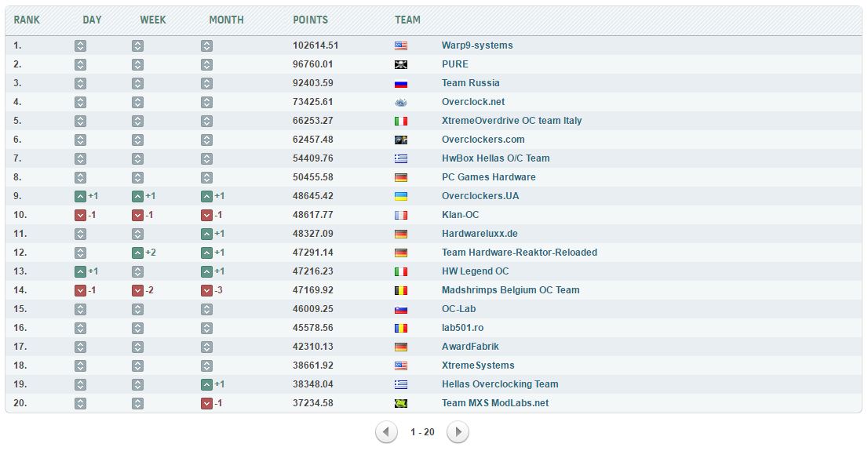Sort by the RANK column header
Screen dimensions: 868x451
click(x=27, y=20)
